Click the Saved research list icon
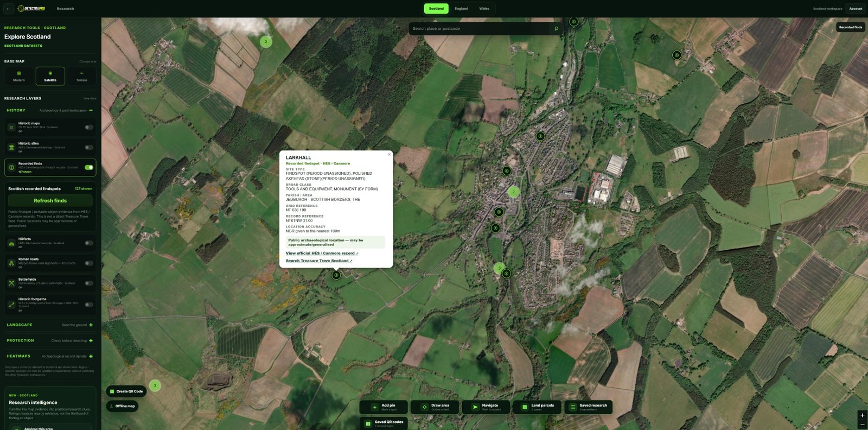 click(573, 407)
